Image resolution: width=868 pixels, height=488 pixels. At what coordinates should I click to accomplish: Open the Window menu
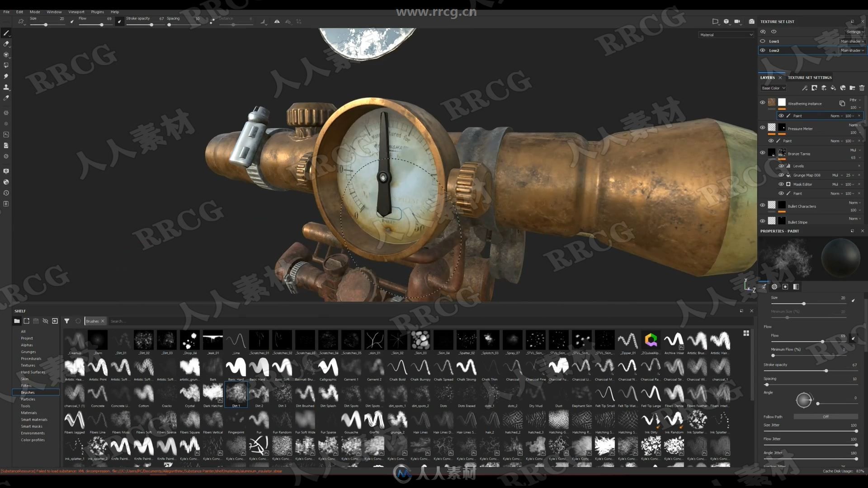[54, 12]
